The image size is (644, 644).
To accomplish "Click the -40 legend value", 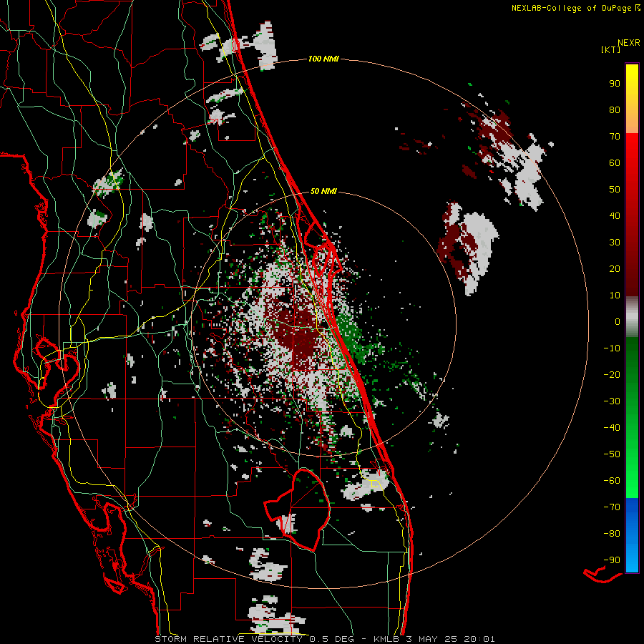I will click(x=612, y=428).
